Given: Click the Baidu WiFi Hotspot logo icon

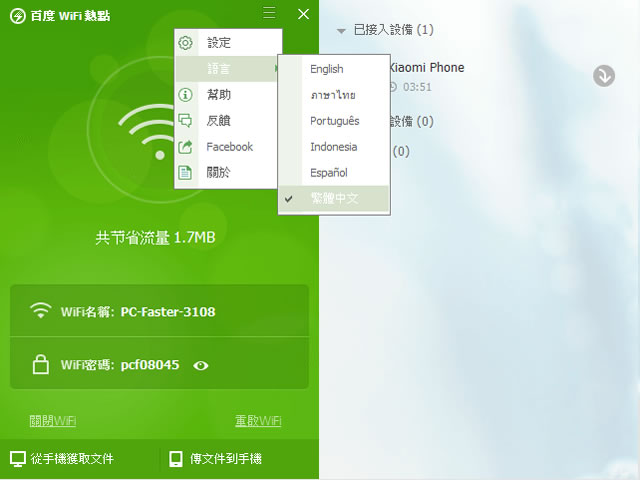Looking at the screenshot, I should click(x=18, y=16).
